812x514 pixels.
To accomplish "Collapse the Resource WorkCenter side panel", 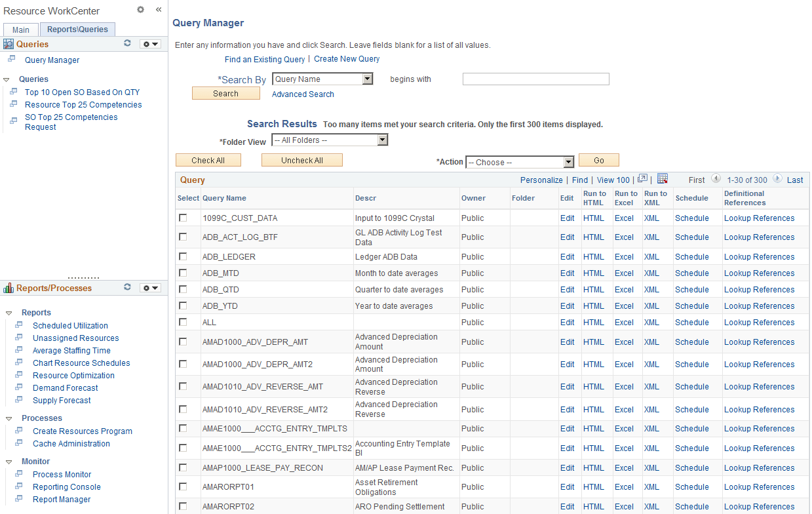I will click(158, 10).
